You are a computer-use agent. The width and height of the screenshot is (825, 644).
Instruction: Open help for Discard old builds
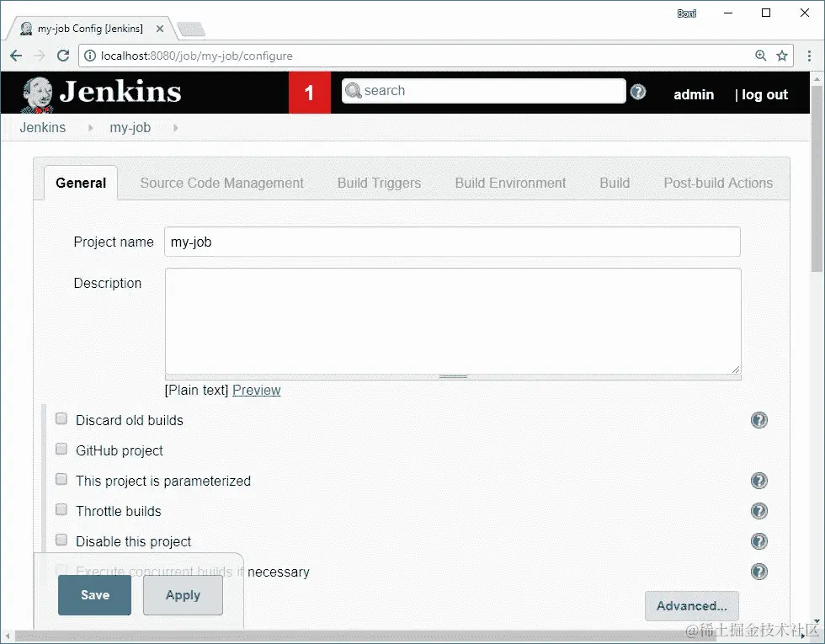pyautogui.click(x=758, y=420)
